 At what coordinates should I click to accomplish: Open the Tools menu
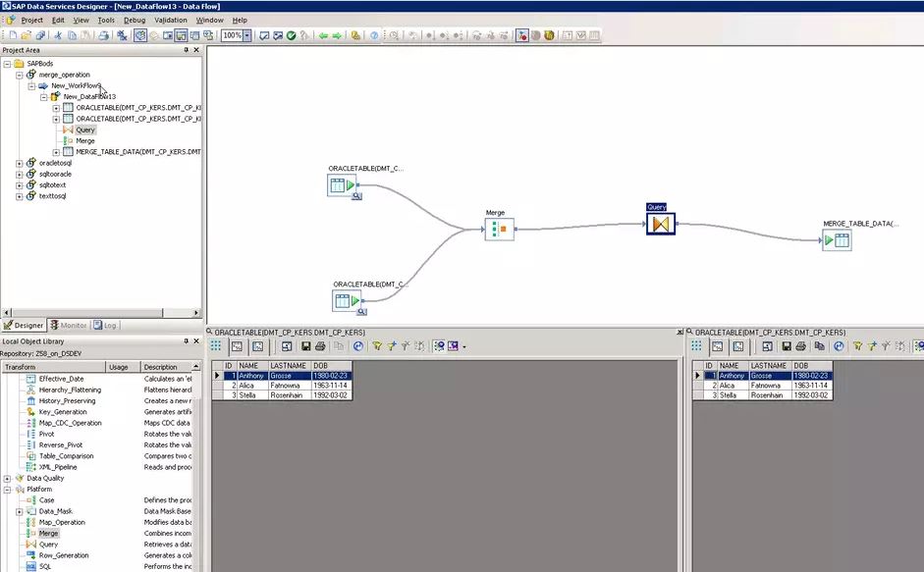click(x=106, y=20)
